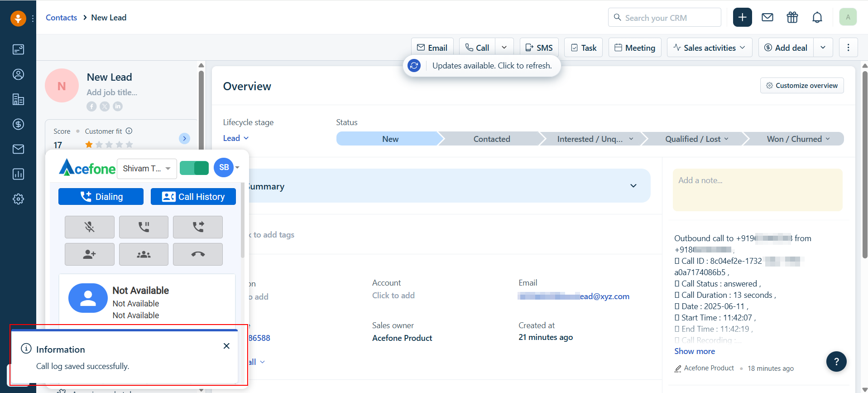The height and width of the screenshot is (393, 868).
Task: Click the Facebook social icon under New Lead
Action: pos(91,106)
